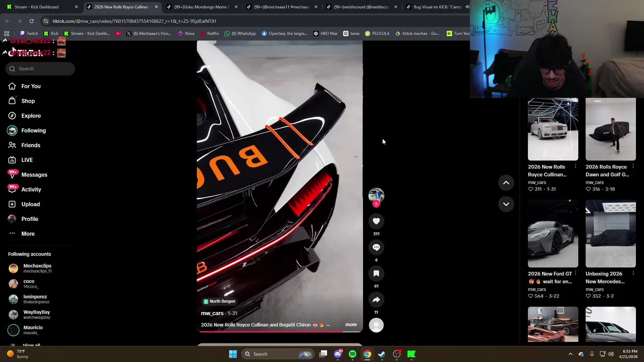Show hidden system tray icons
Viewport: 644px width, 362px height.
coord(570,354)
